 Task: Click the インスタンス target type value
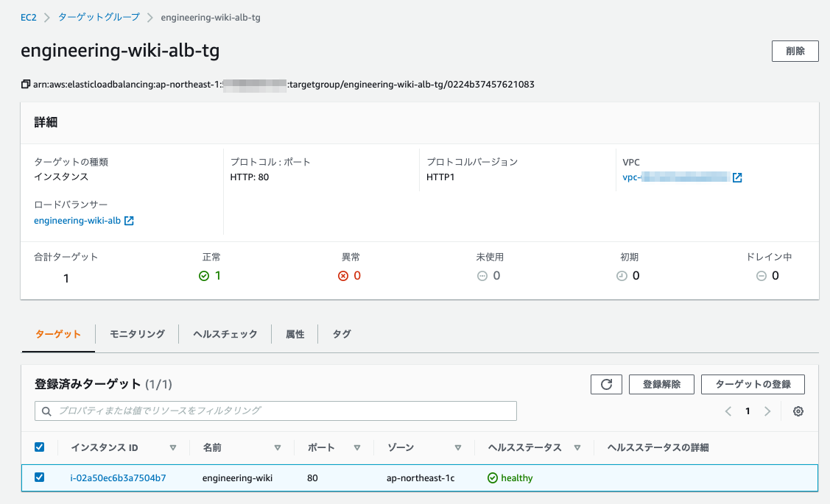click(x=61, y=177)
